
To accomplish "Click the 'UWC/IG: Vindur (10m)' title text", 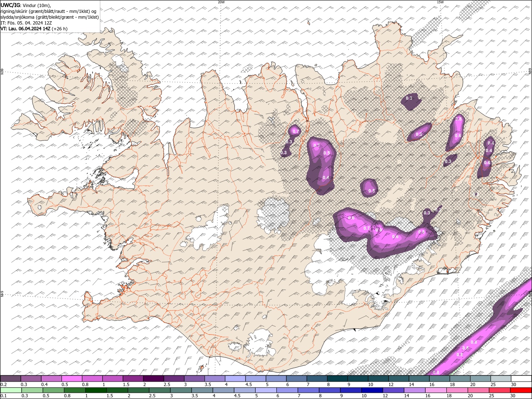I will pyautogui.click(x=26, y=5).
